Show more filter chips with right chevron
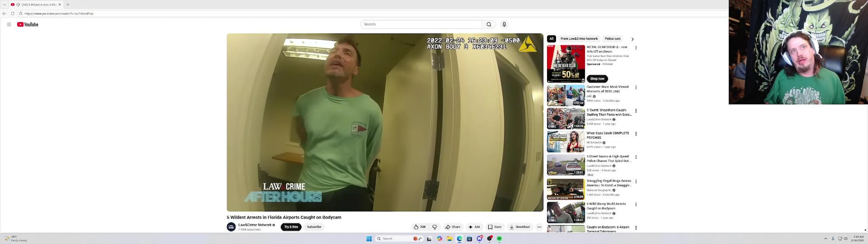 632,39
